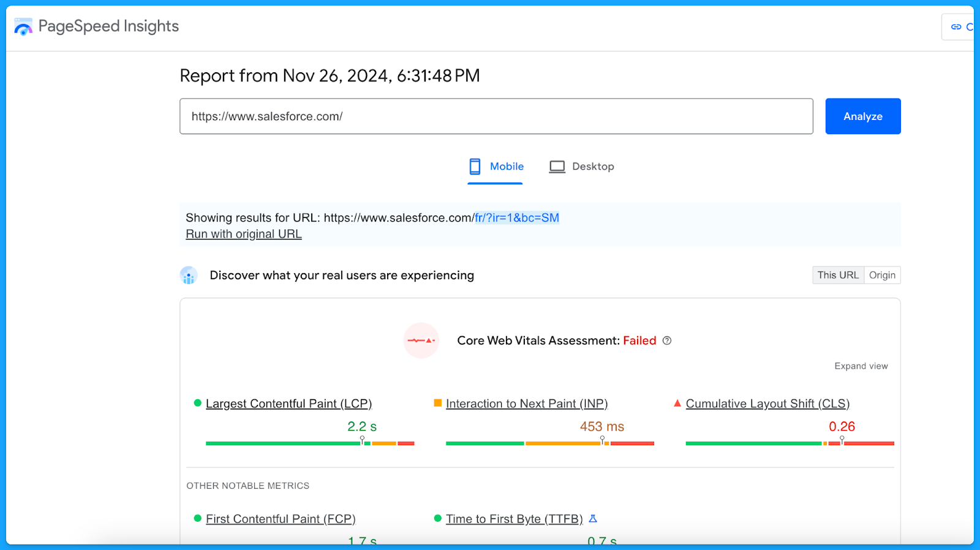Click the desktop laptop icon
The height and width of the screenshot is (550, 980).
pyautogui.click(x=557, y=167)
